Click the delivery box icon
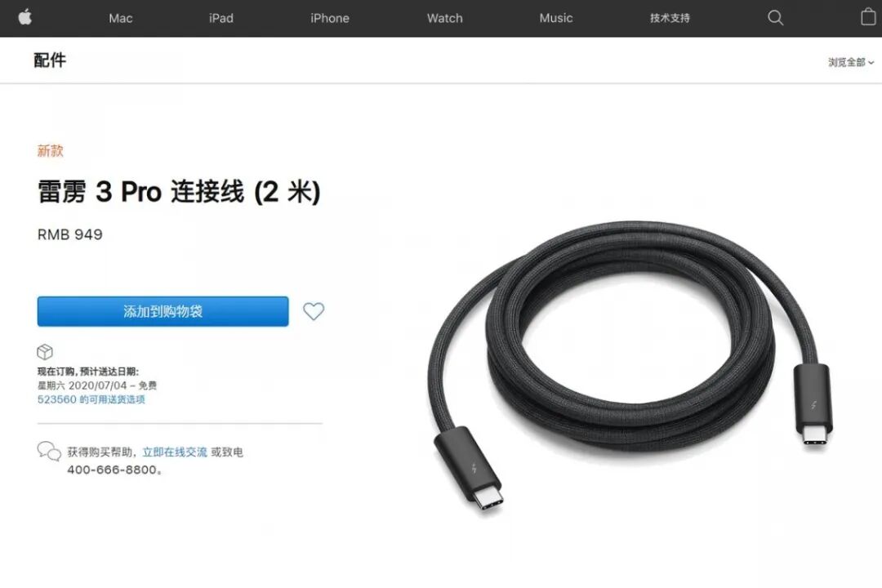Screen dimensions: 882x588 (45, 352)
